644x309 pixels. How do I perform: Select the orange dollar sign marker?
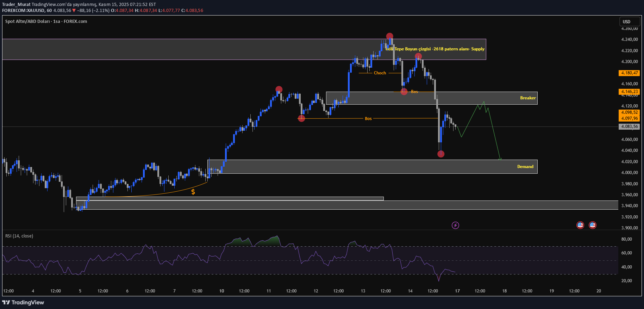click(x=193, y=192)
